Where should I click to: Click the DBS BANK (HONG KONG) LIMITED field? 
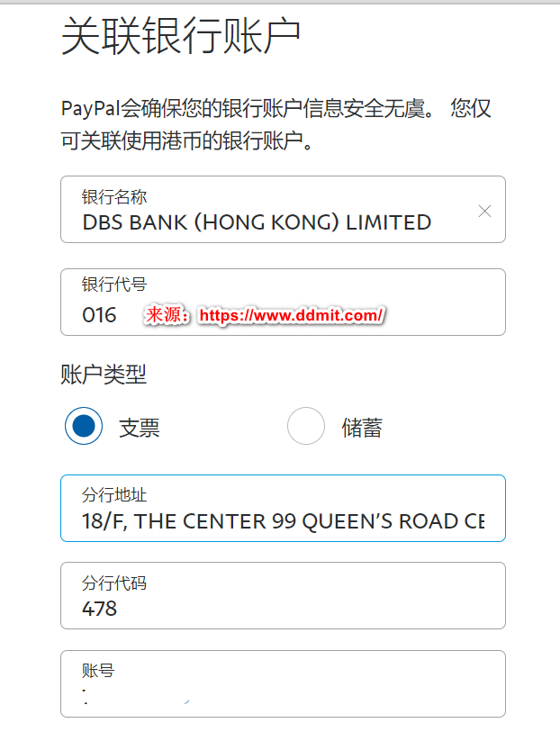[257, 221]
